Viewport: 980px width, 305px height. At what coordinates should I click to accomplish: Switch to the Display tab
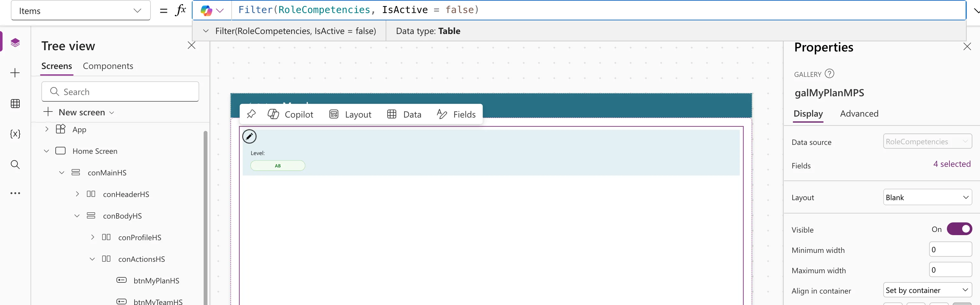click(808, 113)
